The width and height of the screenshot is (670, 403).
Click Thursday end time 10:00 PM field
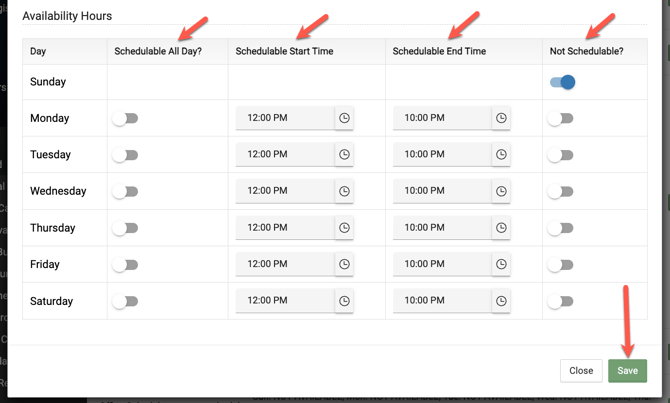[x=442, y=228]
